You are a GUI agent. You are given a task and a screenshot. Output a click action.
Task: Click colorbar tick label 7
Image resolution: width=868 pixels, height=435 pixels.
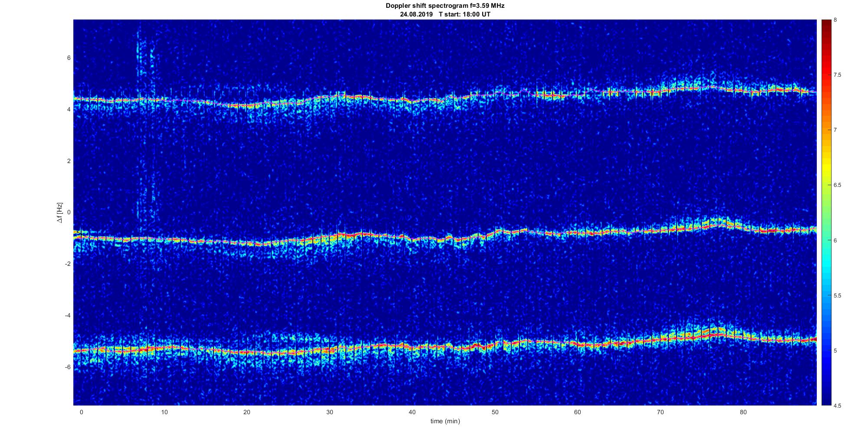835,130
